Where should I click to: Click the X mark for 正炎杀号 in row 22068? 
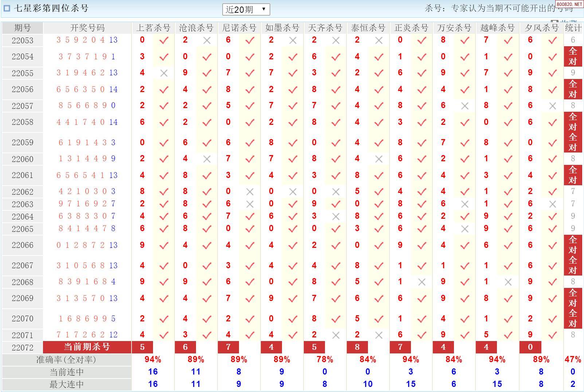422,282
